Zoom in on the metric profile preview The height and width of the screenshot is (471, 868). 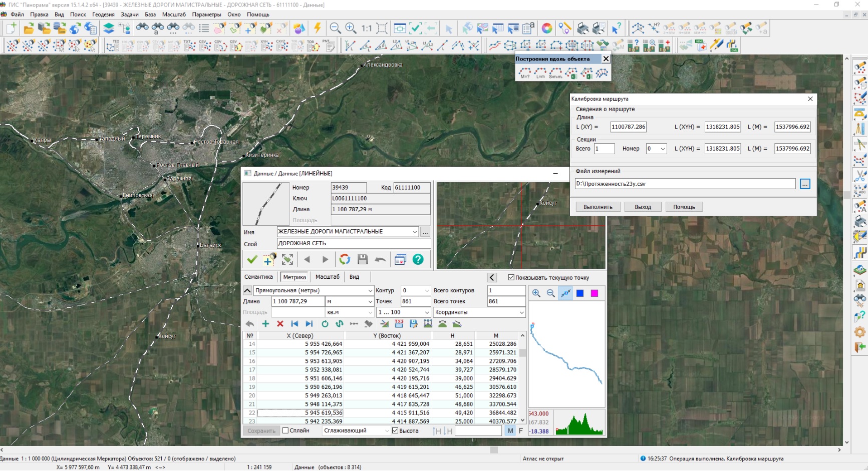536,293
